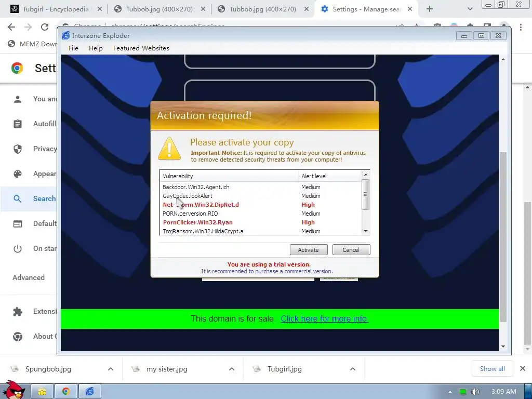The image size is (532, 399).
Task: Open Default browser settings section
Action: tap(29, 223)
